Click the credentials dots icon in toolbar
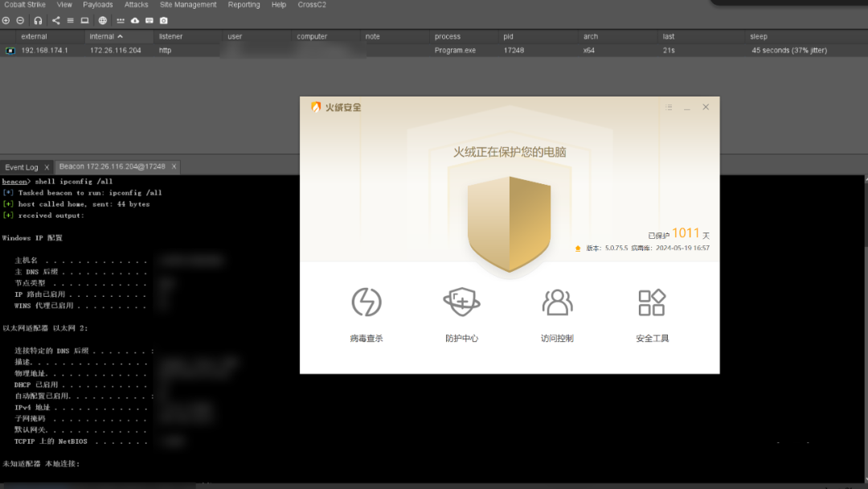Image resolution: width=868 pixels, height=489 pixels. click(120, 20)
